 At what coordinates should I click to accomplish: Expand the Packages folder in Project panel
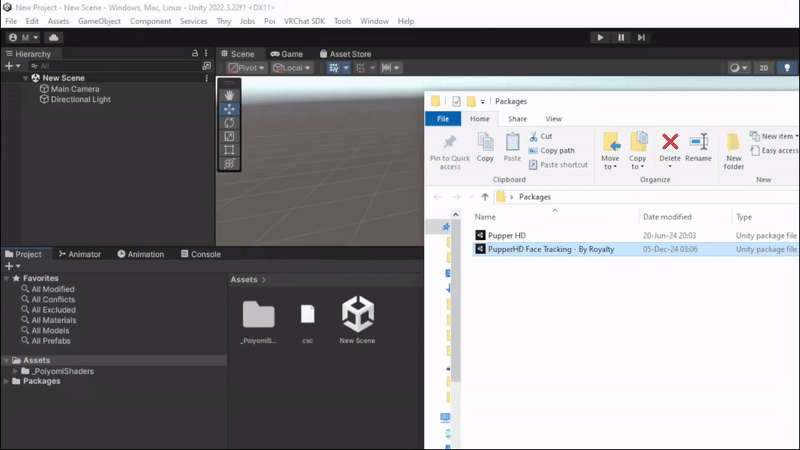click(7, 381)
